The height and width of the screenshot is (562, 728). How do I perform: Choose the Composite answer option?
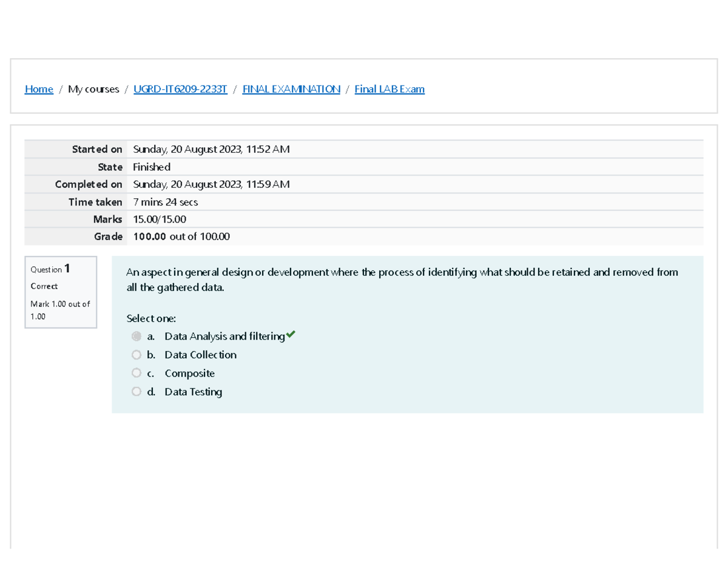coord(136,372)
